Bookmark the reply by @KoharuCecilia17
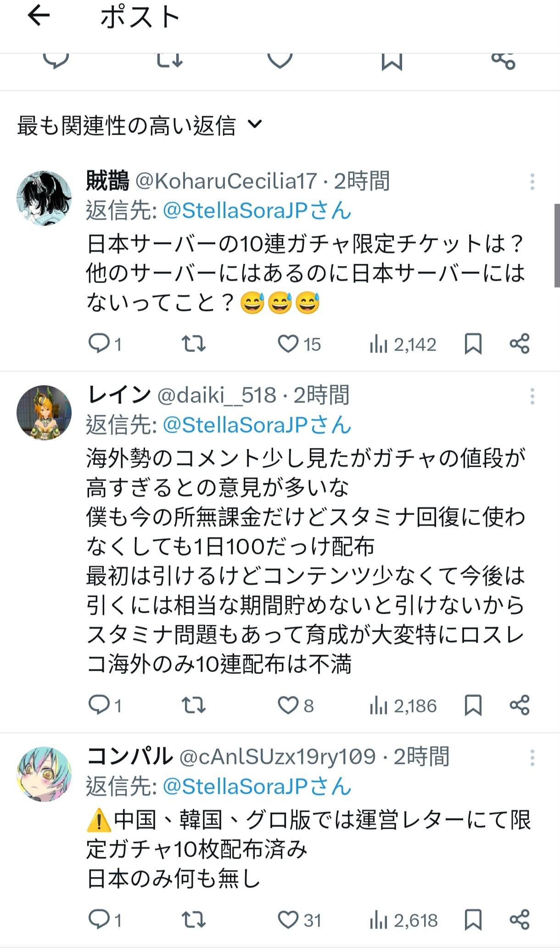Screen dimensions: 560x949 (x=473, y=344)
